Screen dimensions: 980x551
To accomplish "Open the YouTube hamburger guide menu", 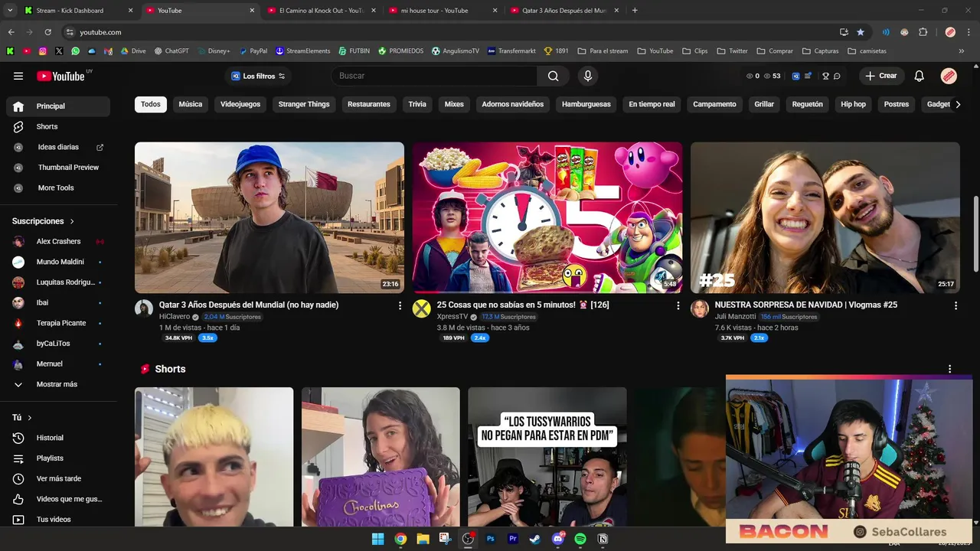I will 18,76.
